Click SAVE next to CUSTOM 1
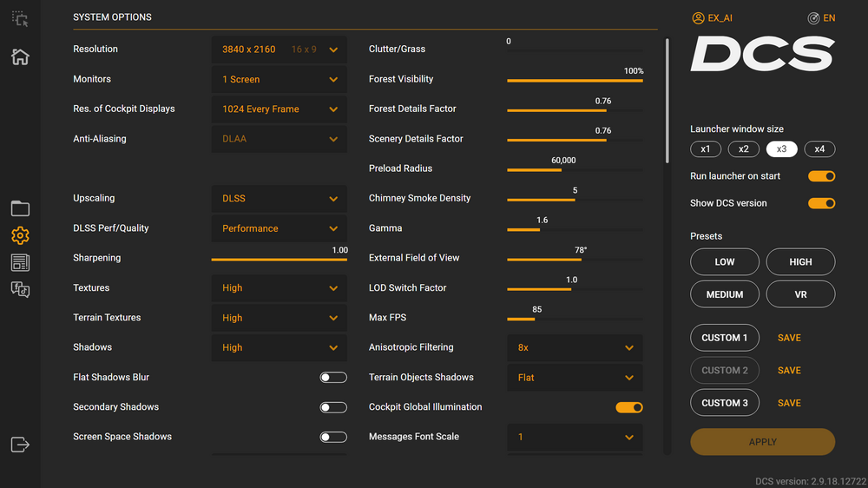This screenshot has height=488, width=868. [x=789, y=338]
